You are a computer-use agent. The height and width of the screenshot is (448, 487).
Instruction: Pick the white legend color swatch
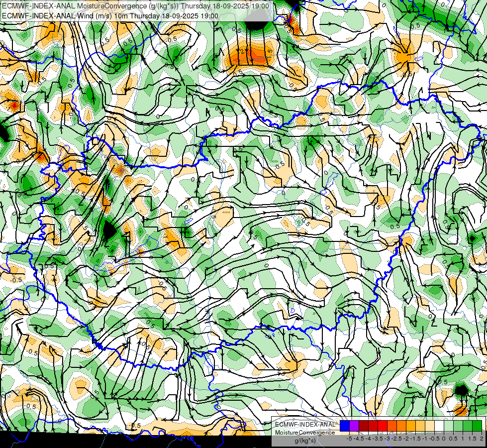pyautogui.click(x=439, y=426)
